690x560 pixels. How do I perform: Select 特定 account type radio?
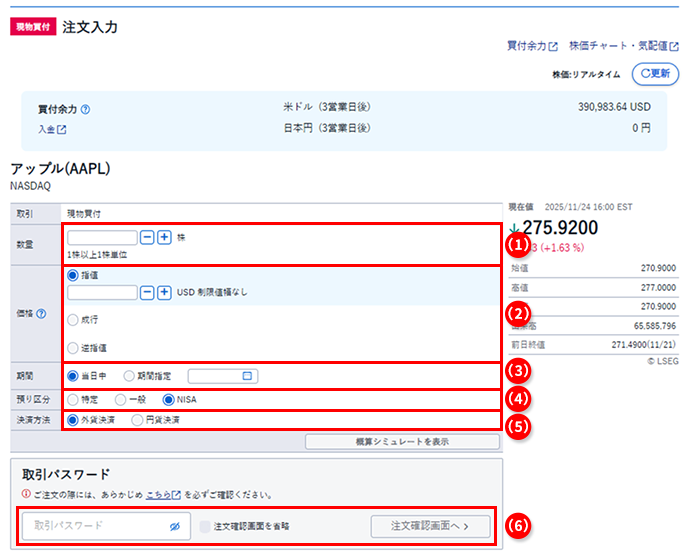(72, 398)
